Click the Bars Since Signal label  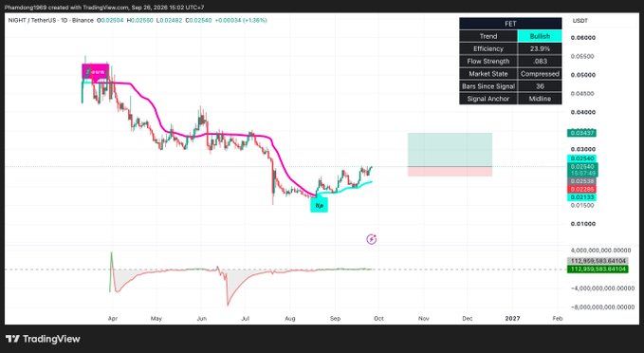click(488, 86)
